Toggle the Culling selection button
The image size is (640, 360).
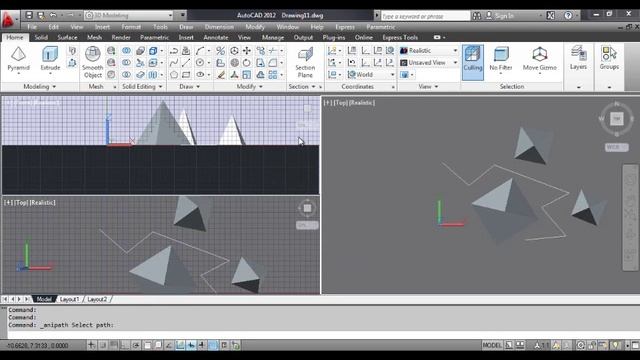473,62
